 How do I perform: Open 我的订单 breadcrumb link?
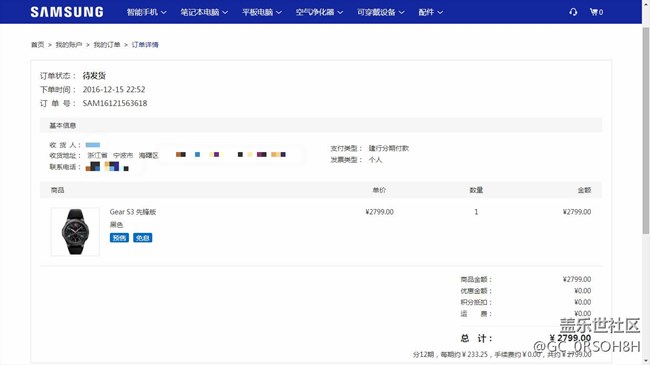coord(107,44)
